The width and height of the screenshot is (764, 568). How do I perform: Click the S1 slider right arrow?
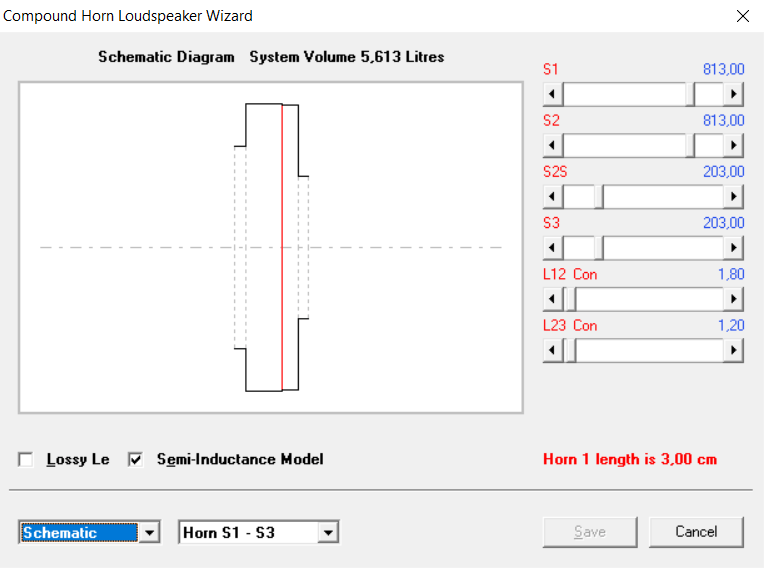(733, 94)
